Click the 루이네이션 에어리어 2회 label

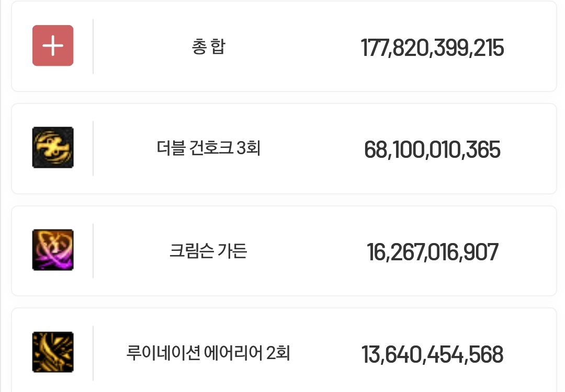point(209,353)
